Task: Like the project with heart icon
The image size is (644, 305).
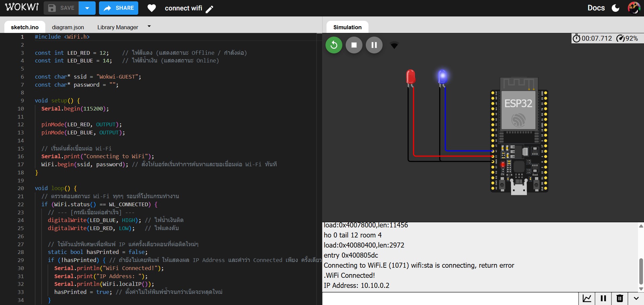Action: (152, 8)
